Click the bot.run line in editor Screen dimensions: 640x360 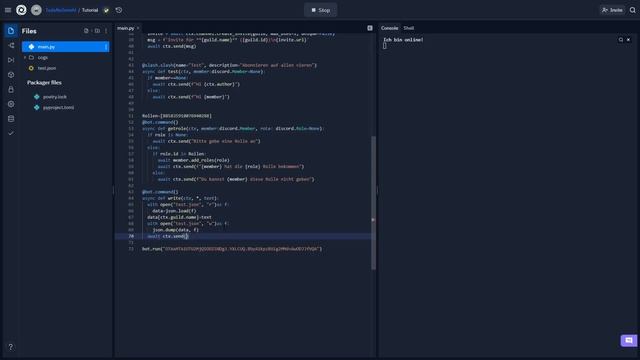(x=232, y=249)
